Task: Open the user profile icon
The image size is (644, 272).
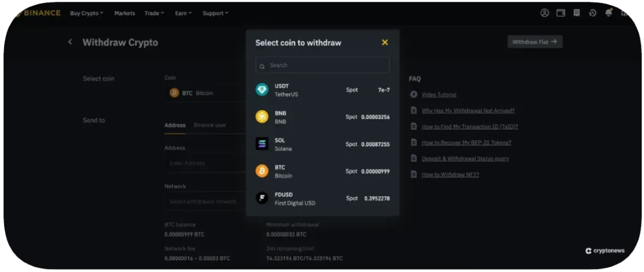Action: point(544,13)
